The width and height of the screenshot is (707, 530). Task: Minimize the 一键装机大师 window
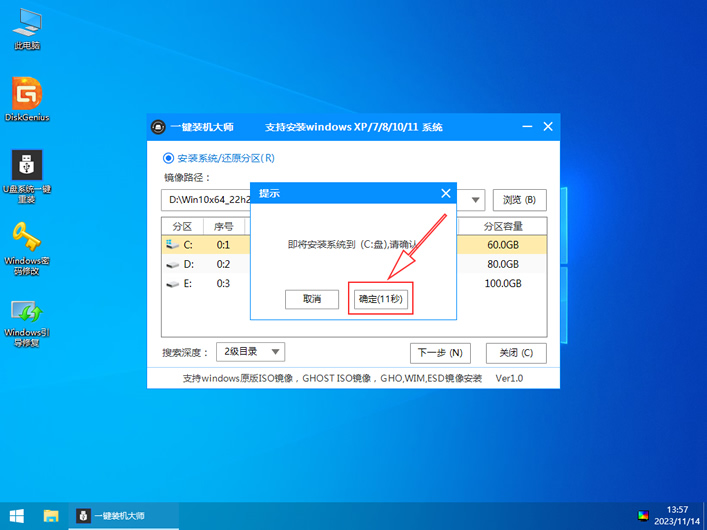pos(527,127)
